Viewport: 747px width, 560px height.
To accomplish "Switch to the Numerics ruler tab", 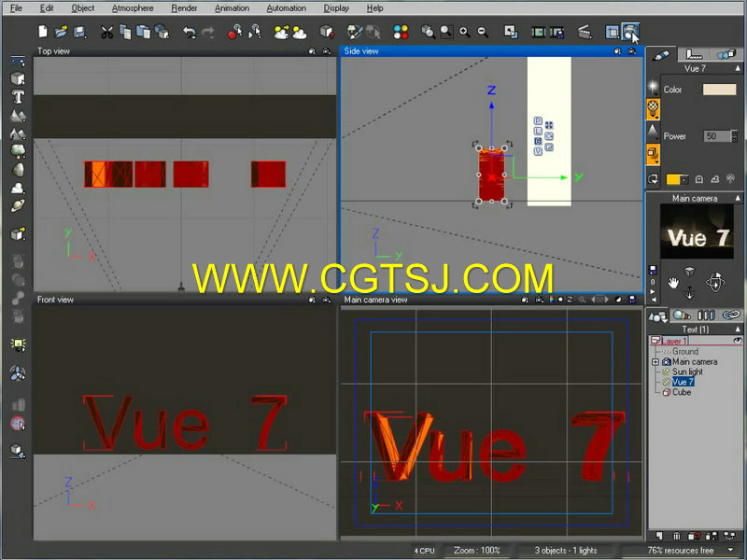I will coord(694,55).
